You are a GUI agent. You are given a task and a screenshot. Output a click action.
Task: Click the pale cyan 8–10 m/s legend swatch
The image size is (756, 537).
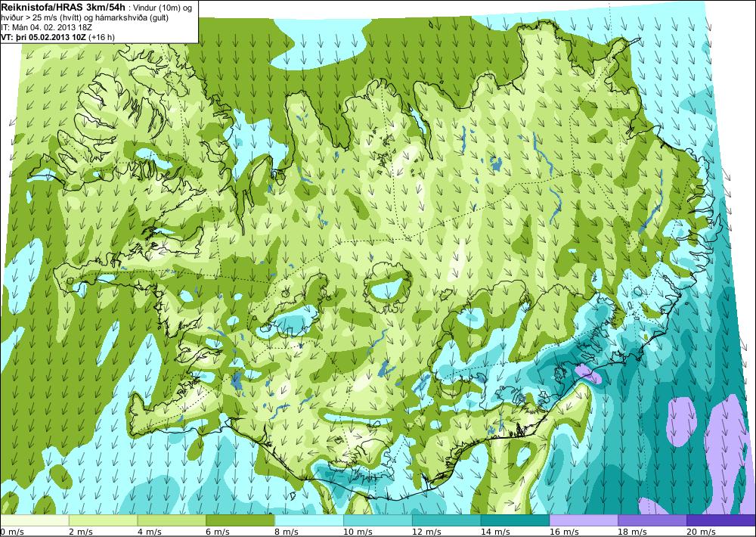309,520
